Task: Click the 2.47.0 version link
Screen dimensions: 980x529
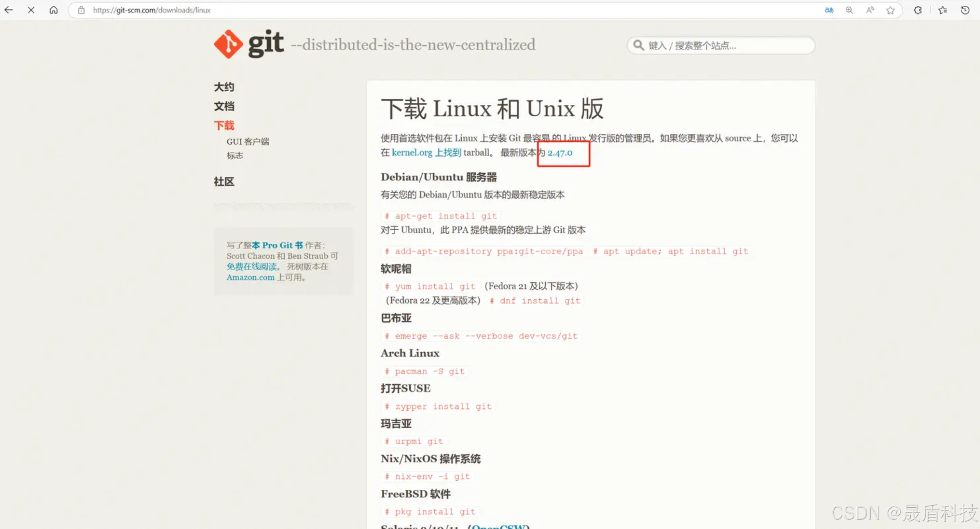Action: 560,153
